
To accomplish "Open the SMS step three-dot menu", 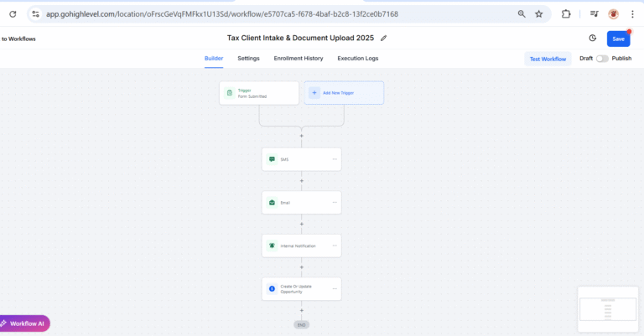I will click(x=335, y=159).
